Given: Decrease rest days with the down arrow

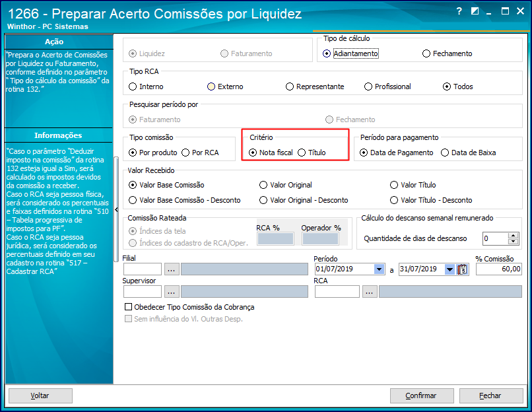Looking at the screenshot, I should [x=514, y=242].
